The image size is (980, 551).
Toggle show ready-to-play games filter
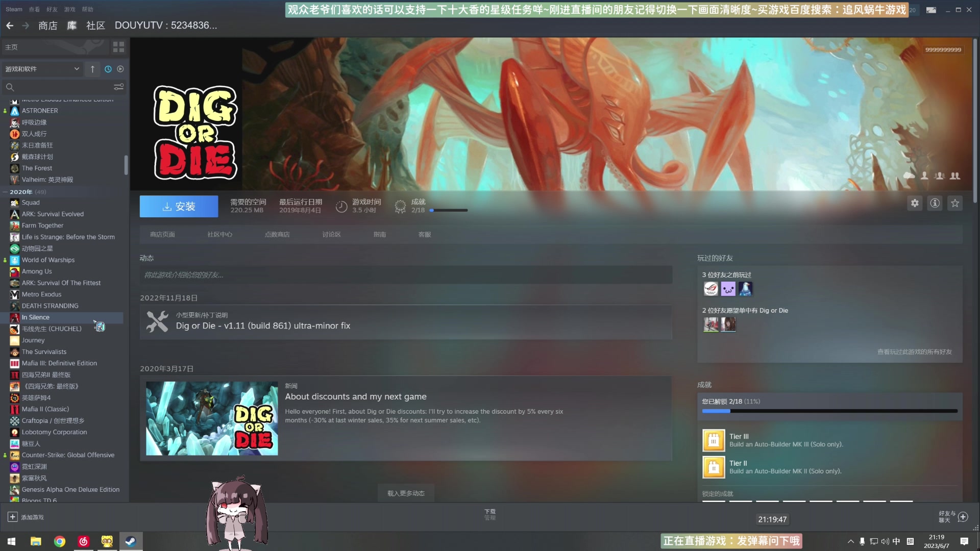click(120, 69)
